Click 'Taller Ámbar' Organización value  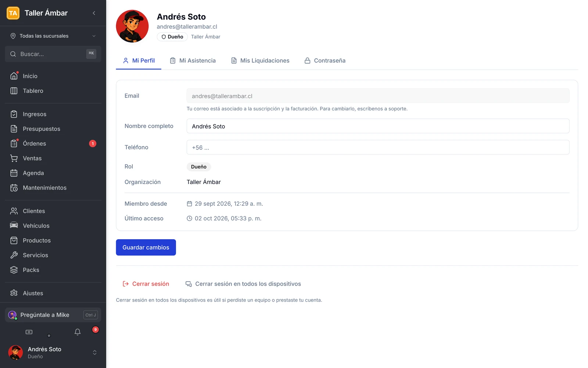coord(204,182)
